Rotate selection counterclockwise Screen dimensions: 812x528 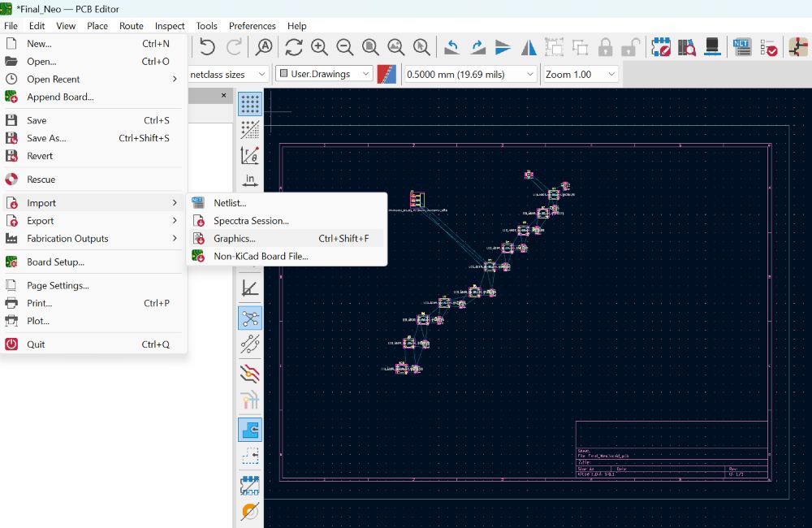pos(451,48)
